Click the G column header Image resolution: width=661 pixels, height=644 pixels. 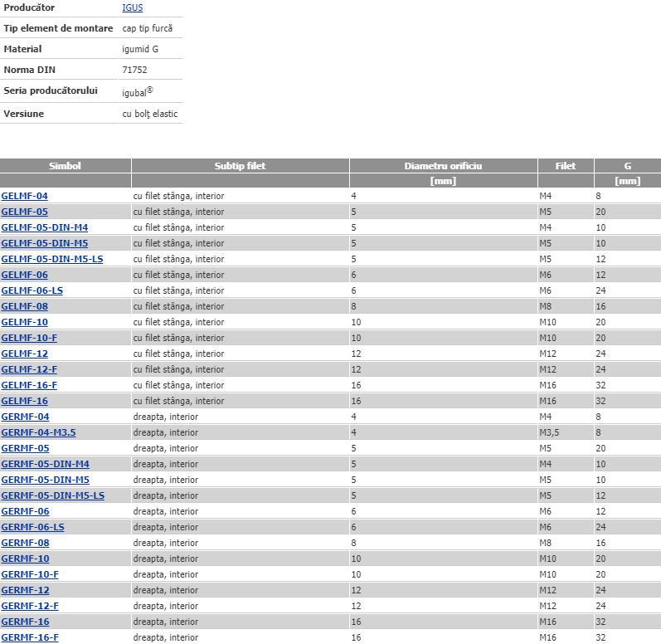pyautogui.click(x=627, y=166)
